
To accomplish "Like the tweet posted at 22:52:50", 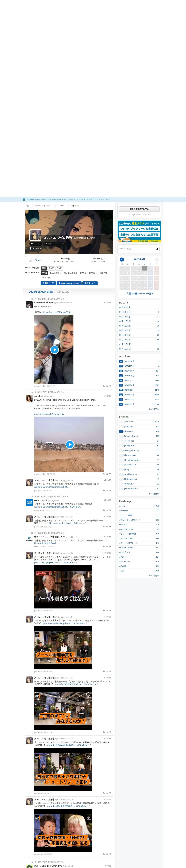I will coord(110,793).
